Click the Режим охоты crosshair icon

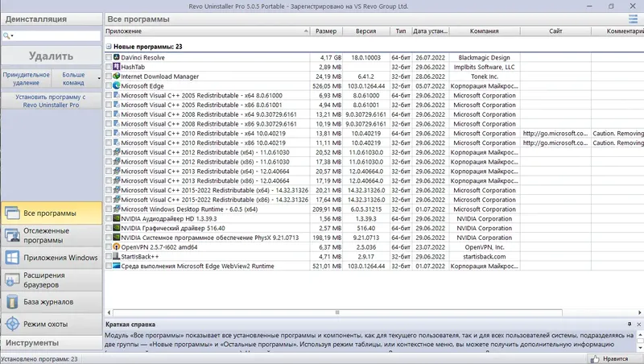12,324
